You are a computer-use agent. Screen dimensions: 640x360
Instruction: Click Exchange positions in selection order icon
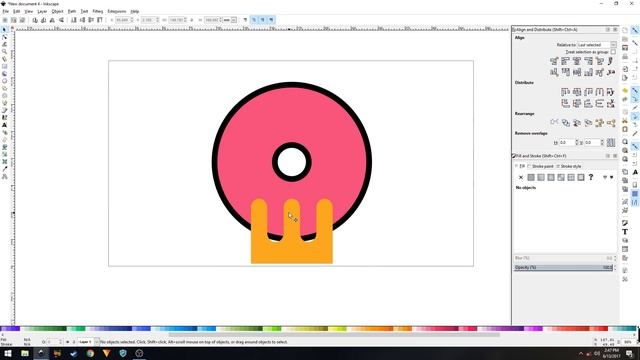[x=565, y=122]
